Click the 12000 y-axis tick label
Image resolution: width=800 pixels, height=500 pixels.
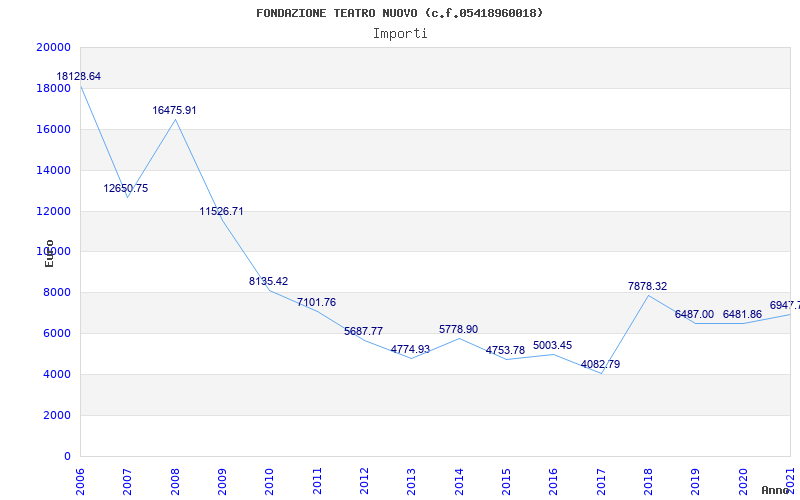53,211
